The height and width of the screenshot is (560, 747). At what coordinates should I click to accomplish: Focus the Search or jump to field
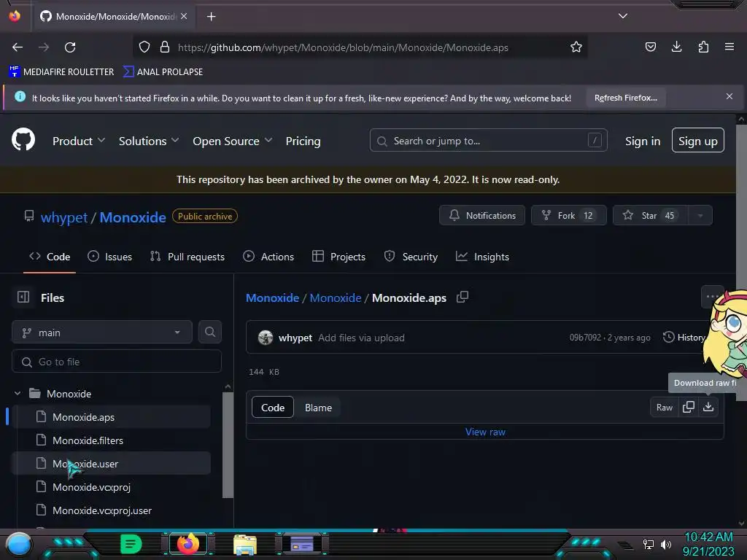tap(488, 141)
